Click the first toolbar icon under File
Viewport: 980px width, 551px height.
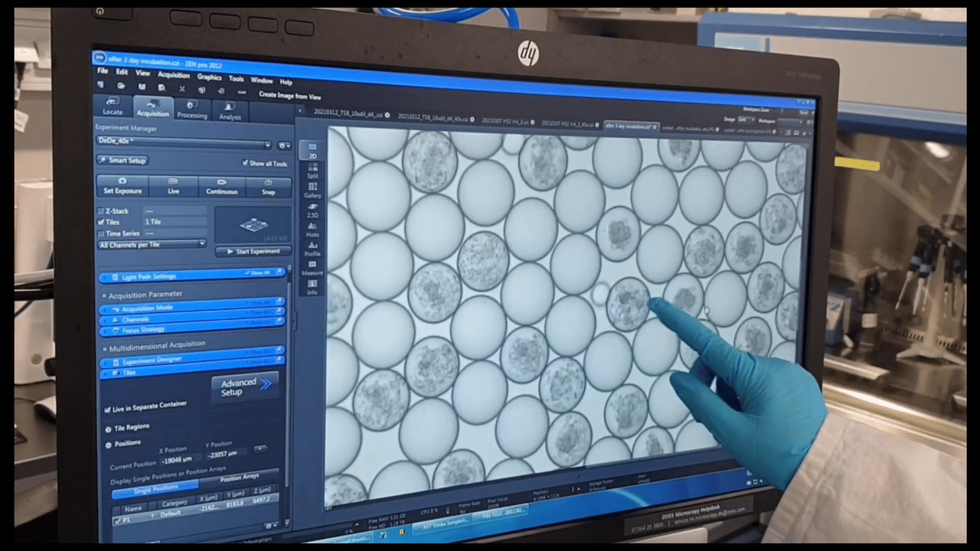(x=102, y=85)
